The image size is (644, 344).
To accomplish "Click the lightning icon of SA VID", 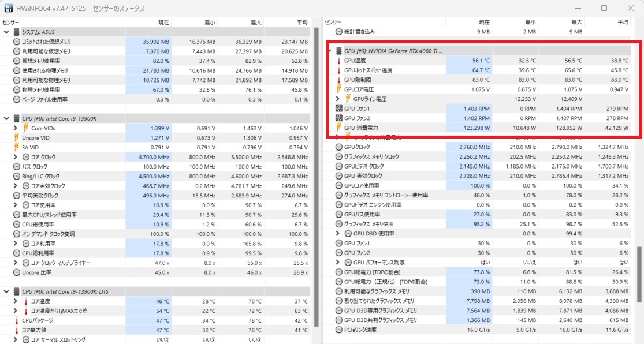I will pos(16,147).
